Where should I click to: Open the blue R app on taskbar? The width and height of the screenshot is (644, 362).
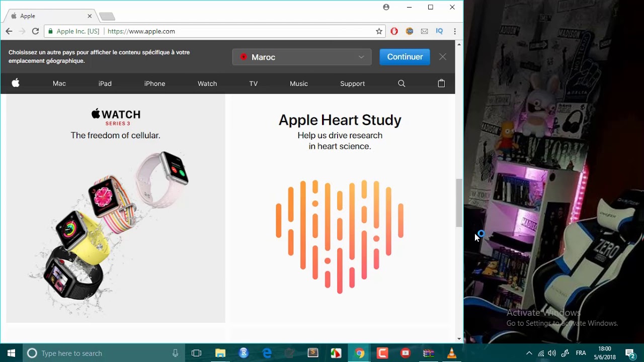pyautogui.click(x=244, y=353)
